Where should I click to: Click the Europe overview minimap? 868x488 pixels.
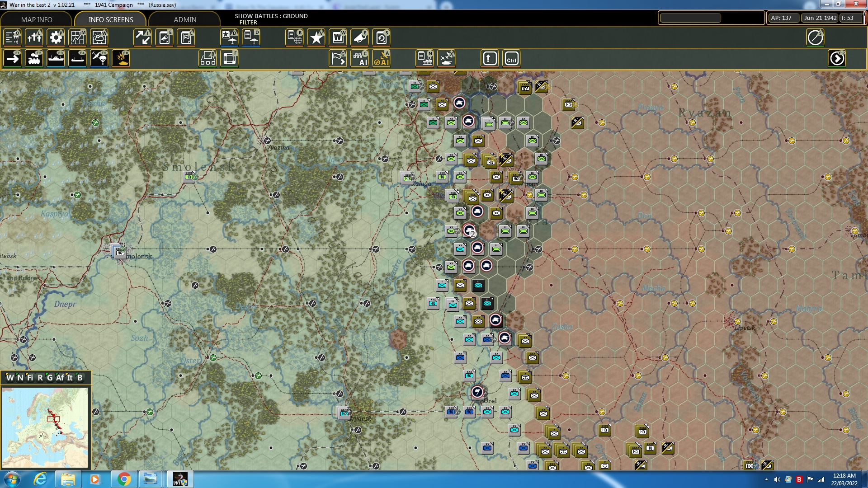[45, 427]
